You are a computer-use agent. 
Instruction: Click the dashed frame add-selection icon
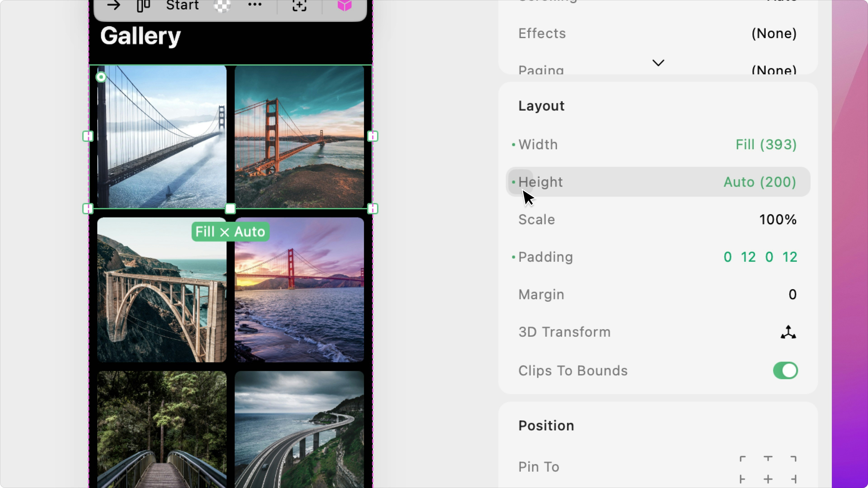coord(299,5)
